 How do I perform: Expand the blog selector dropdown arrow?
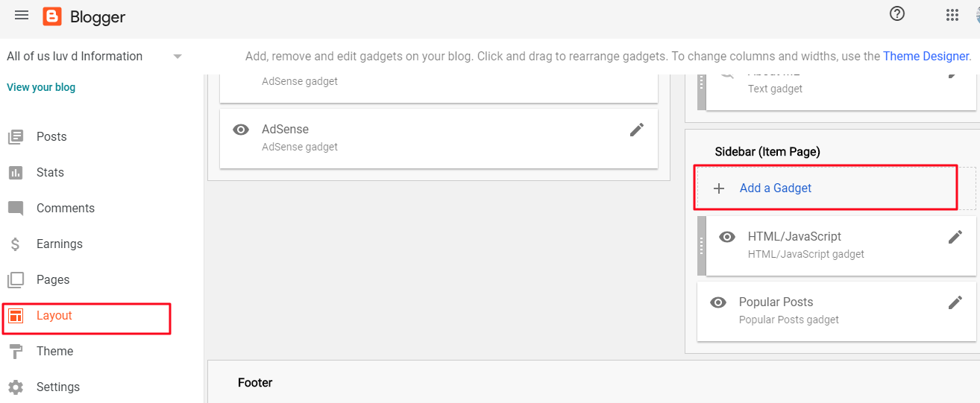178,57
